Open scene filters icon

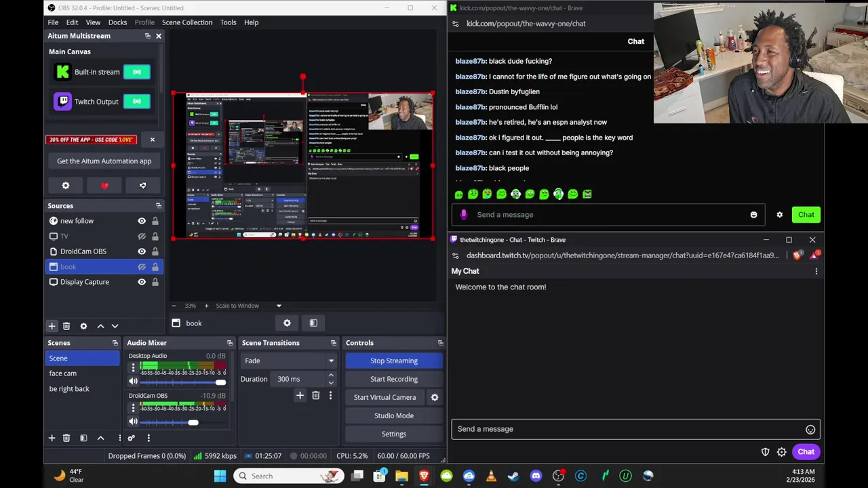pyautogui.click(x=83, y=438)
